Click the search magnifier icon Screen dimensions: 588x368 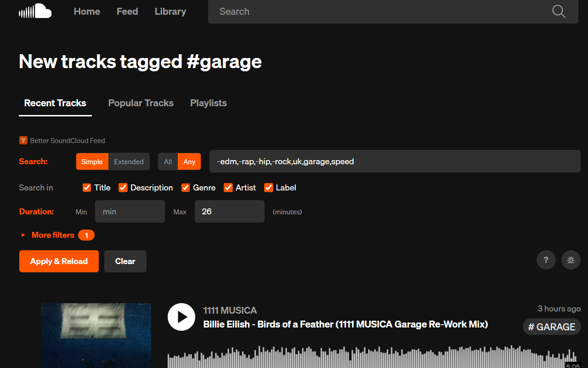559,11
